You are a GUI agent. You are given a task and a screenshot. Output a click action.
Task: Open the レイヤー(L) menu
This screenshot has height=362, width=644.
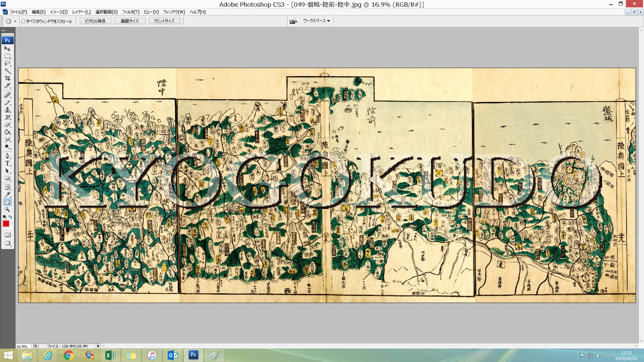[x=81, y=12]
